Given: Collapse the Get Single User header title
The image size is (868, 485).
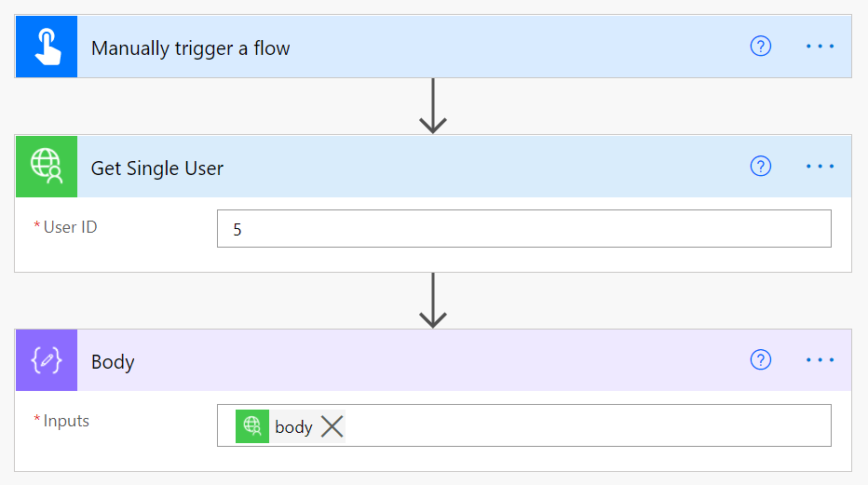Looking at the screenshot, I should tap(157, 168).
